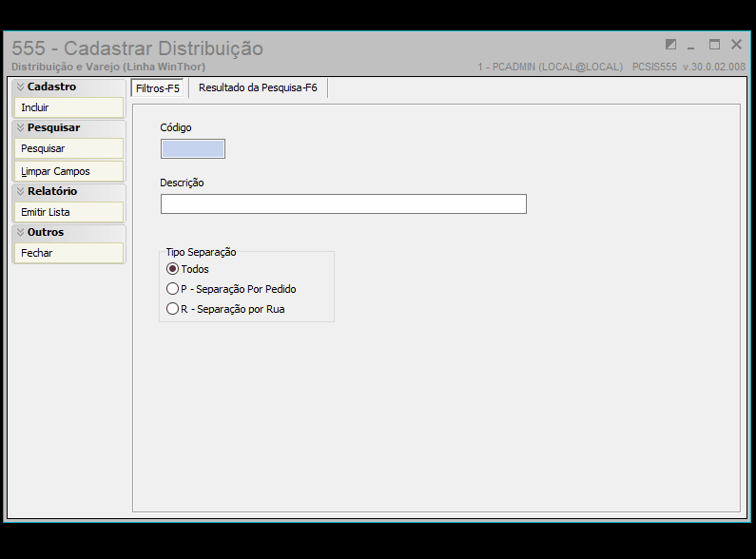Close form with Fechar button
This screenshot has width=756, height=559.
pos(69,253)
